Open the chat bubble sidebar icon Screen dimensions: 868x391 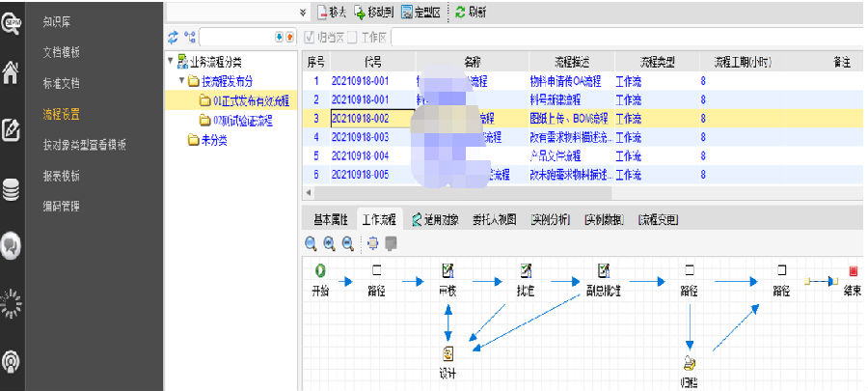[12, 246]
